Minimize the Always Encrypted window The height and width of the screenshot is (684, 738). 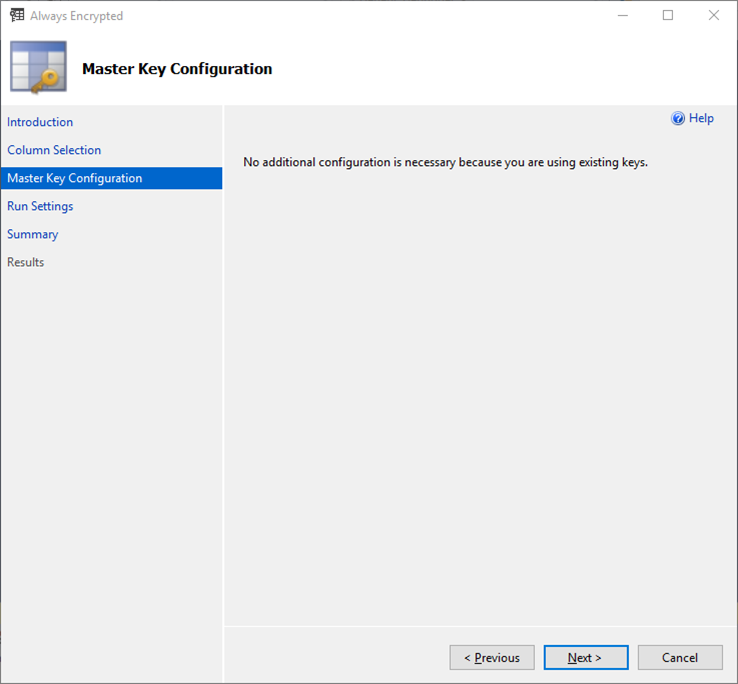pyautogui.click(x=622, y=16)
